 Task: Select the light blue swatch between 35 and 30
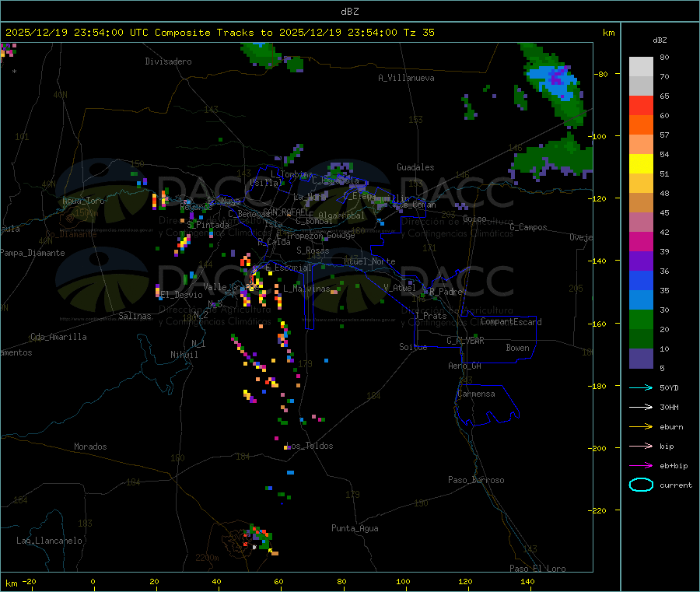click(x=641, y=300)
